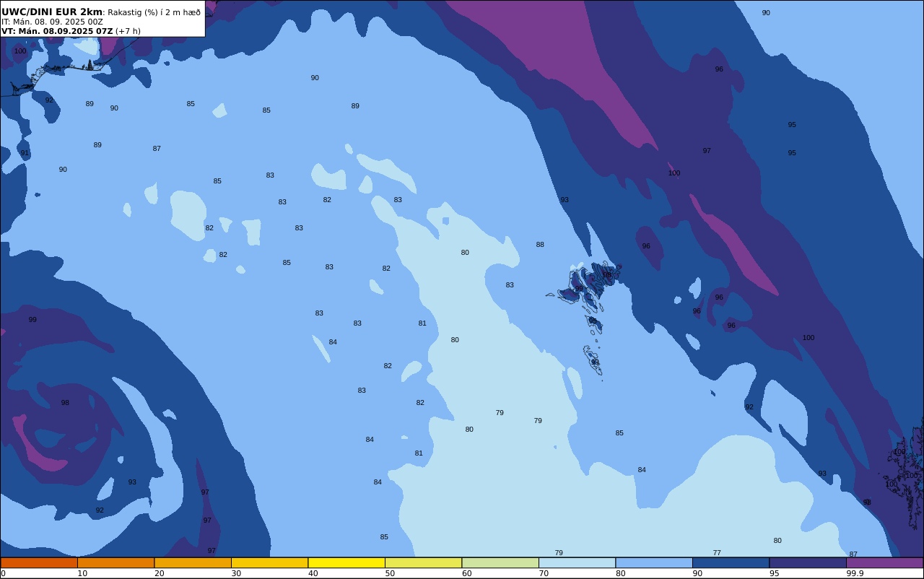Click the 'IT: Mán. 08. 09. 2025 00Z' line
Image resolution: width=924 pixels, height=579 pixels.
click(x=52, y=22)
